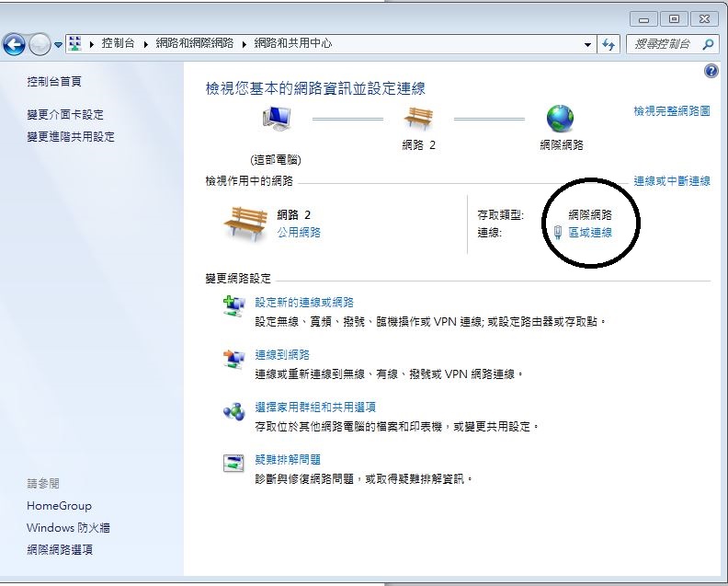728x586 pixels.
Task: Select the 網路和共用中心 breadcrumb item
Action: click(292, 44)
